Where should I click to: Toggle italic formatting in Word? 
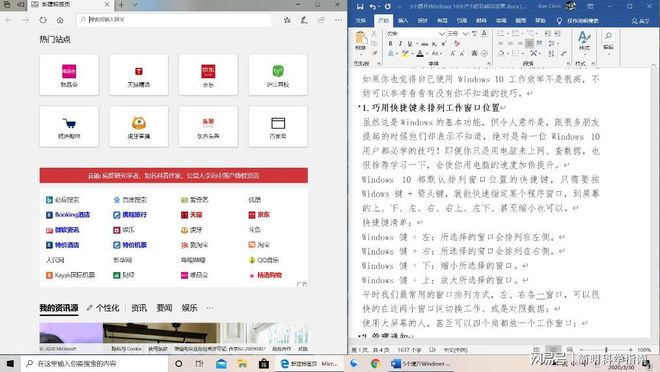coord(400,43)
